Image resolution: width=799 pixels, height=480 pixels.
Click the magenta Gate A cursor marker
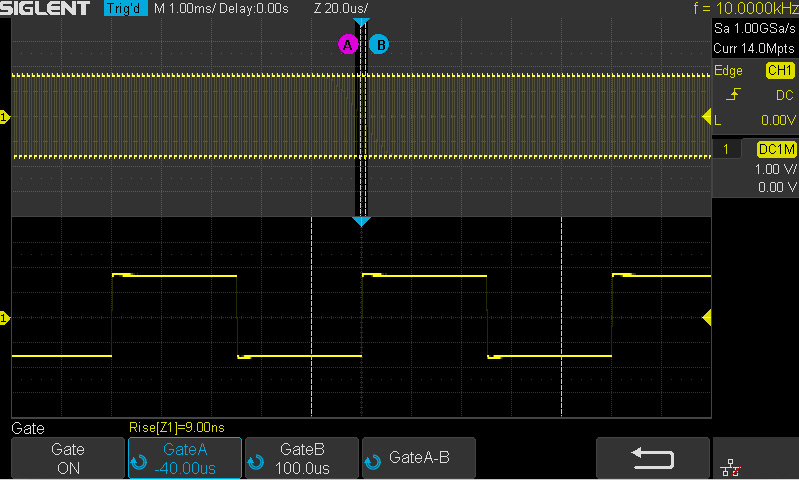click(x=347, y=44)
